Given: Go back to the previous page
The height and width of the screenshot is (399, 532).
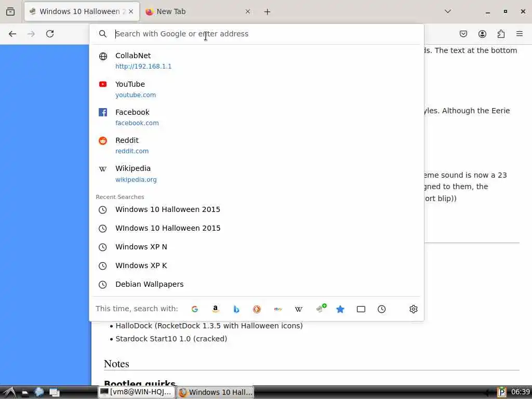Looking at the screenshot, I should click(x=12, y=34).
